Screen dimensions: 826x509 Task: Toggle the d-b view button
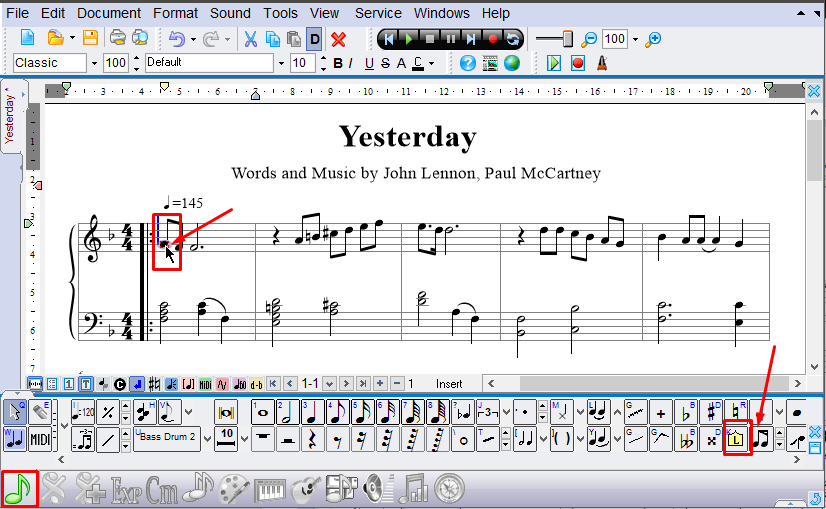[257, 385]
